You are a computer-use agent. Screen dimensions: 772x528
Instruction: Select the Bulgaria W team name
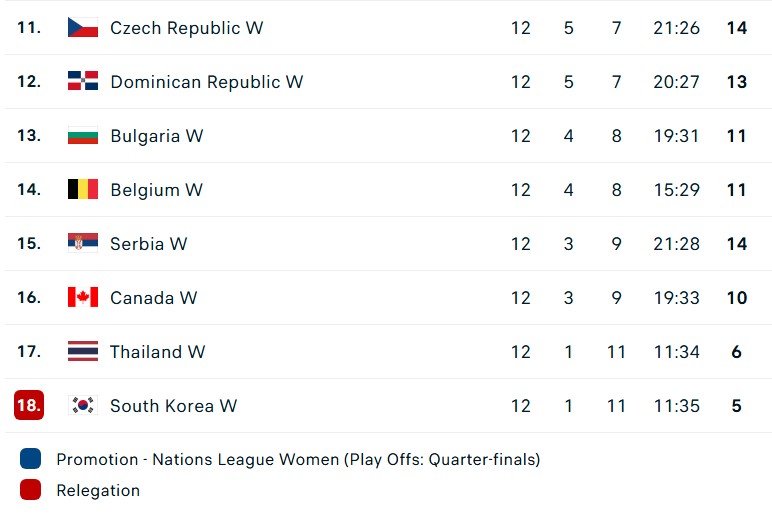click(x=157, y=136)
